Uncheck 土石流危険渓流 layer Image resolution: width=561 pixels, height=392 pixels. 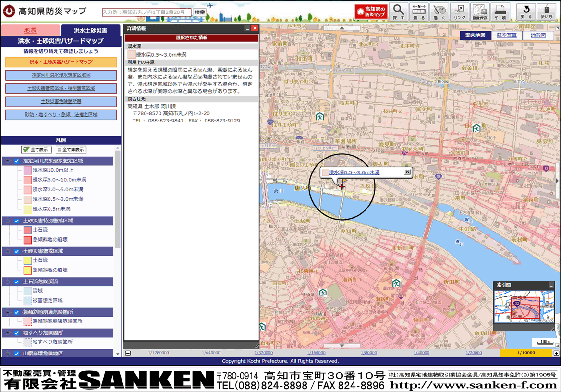tap(17, 282)
